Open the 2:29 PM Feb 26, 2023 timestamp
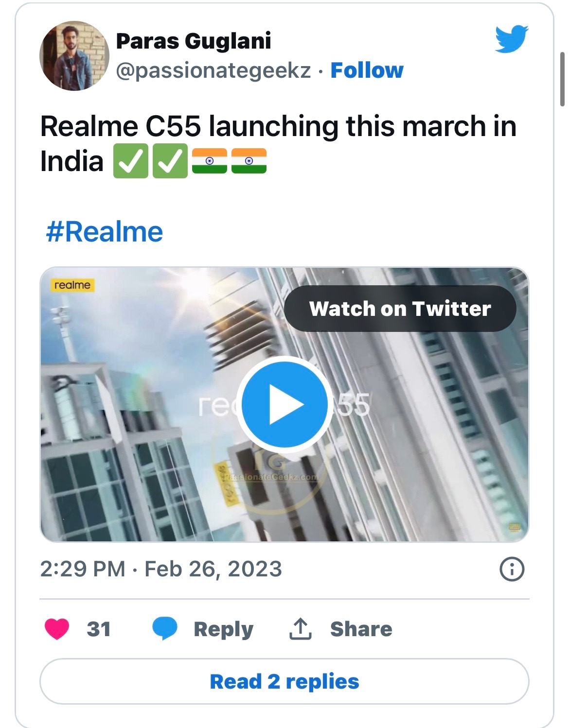This screenshot has height=728, width=569. 160,569
